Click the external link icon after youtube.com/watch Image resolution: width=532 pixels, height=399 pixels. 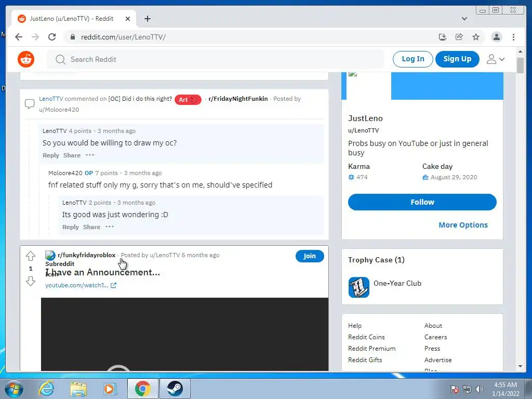coord(113,285)
